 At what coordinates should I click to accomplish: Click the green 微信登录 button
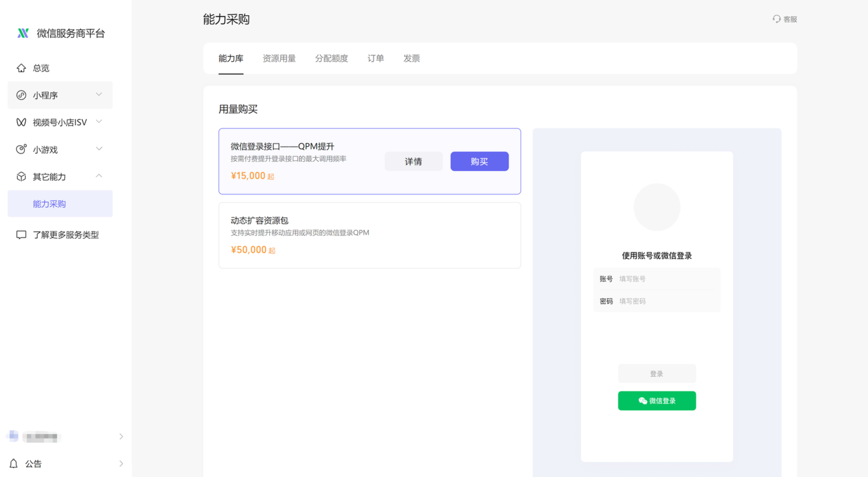657,401
